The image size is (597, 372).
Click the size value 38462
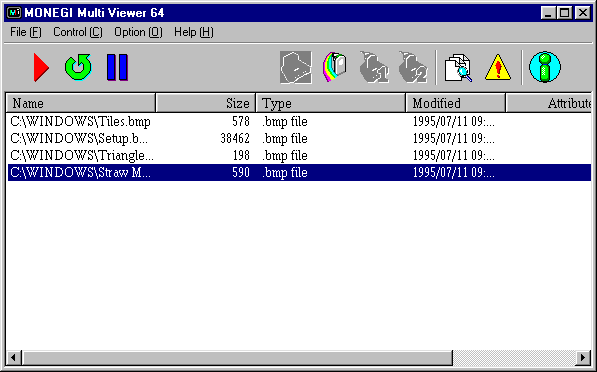(235, 139)
